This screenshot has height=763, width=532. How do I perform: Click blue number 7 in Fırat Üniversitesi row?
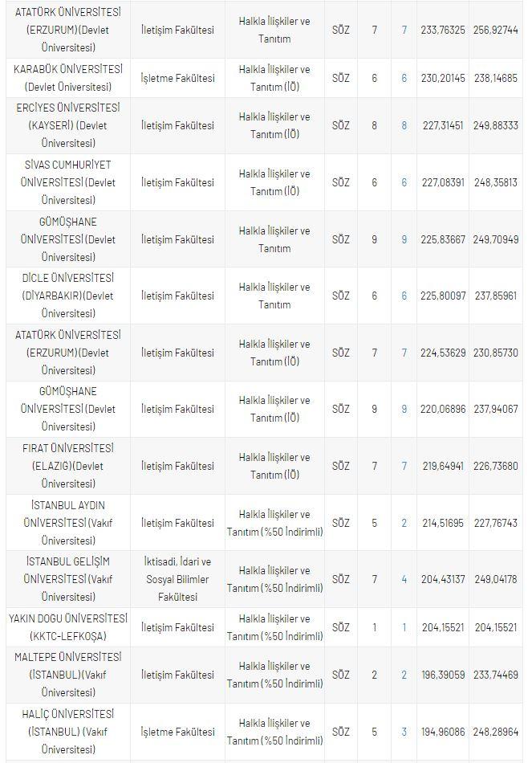[404, 466]
